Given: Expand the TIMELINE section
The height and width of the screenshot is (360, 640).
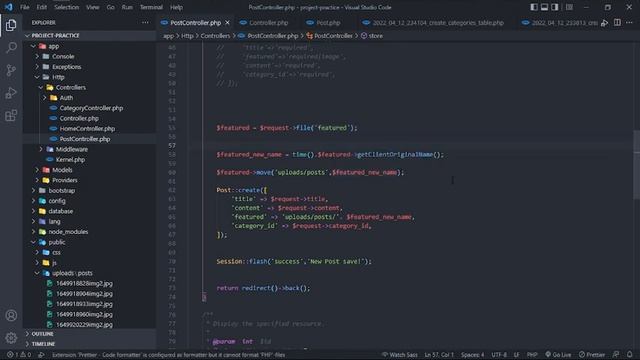Looking at the screenshot, I should click(x=43, y=344).
